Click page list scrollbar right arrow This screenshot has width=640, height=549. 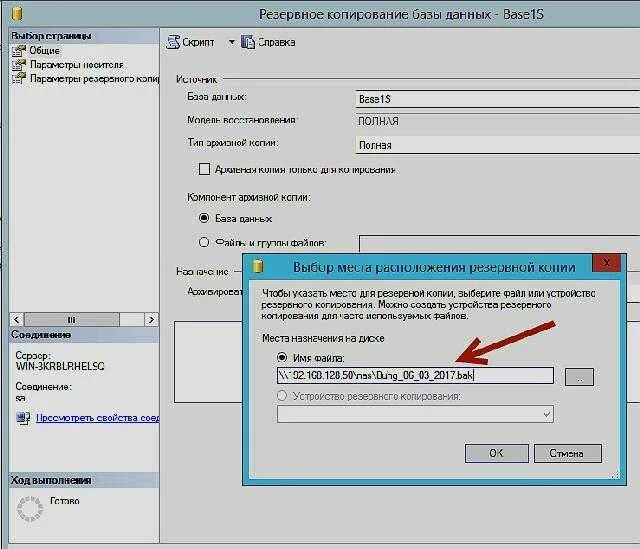[x=151, y=320]
